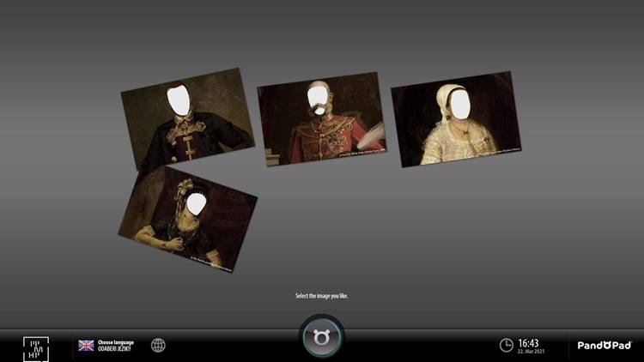Click the PandoPad logo
644x362 pixels.
tap(605, 345)
